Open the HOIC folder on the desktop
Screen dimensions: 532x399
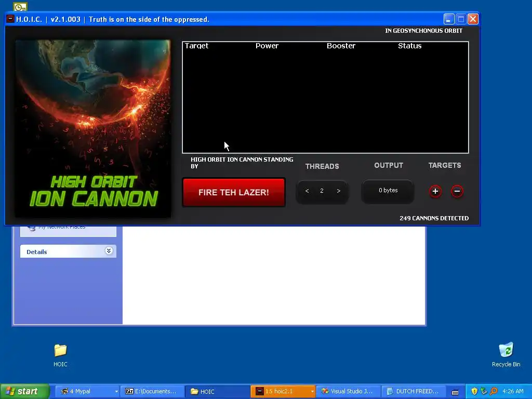60,355
